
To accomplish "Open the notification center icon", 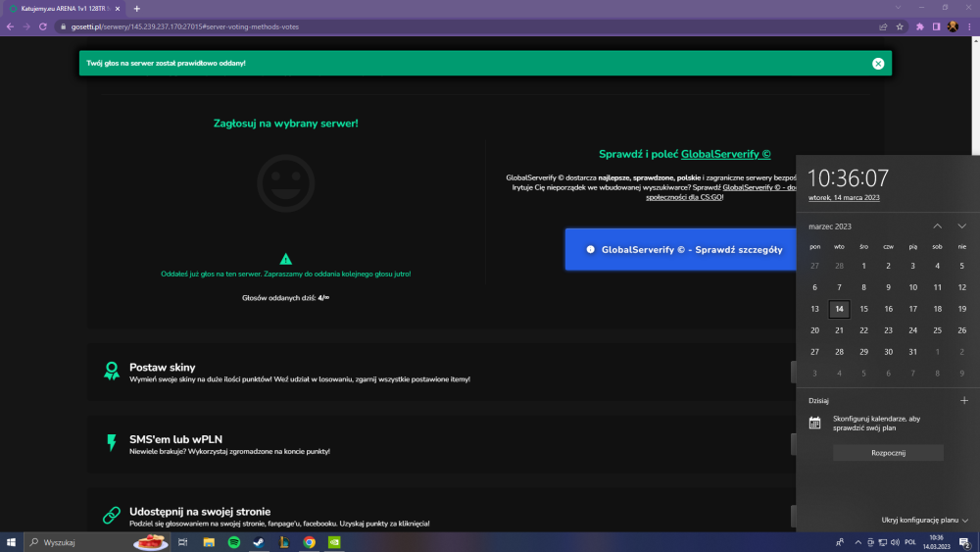I will [x=965, y=542].
